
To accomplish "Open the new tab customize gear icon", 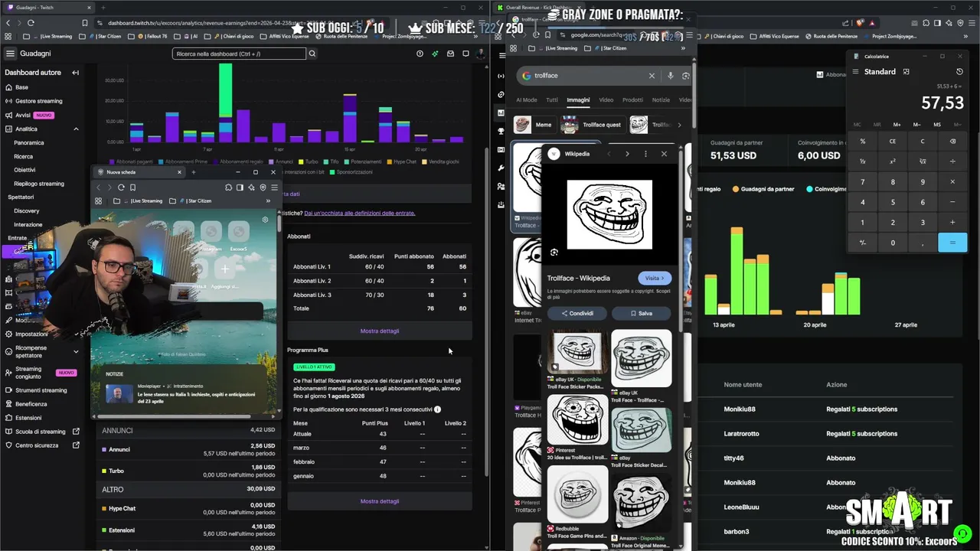I will point(266,220).
